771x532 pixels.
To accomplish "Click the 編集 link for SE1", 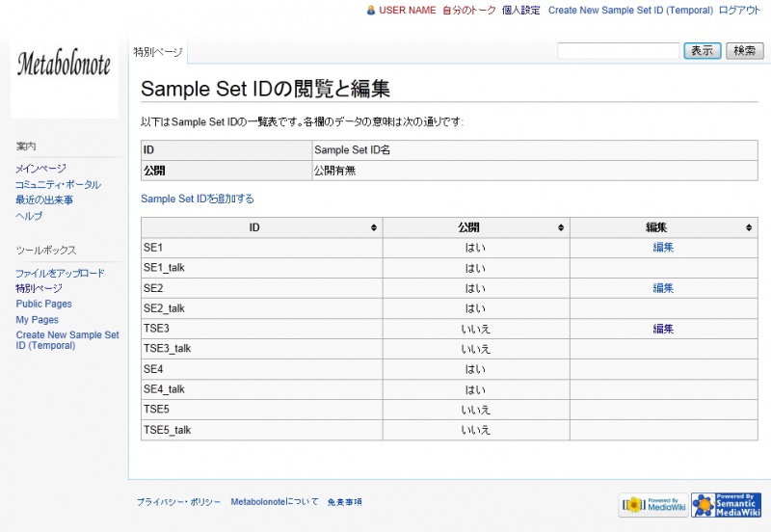I will coord(663,248).
